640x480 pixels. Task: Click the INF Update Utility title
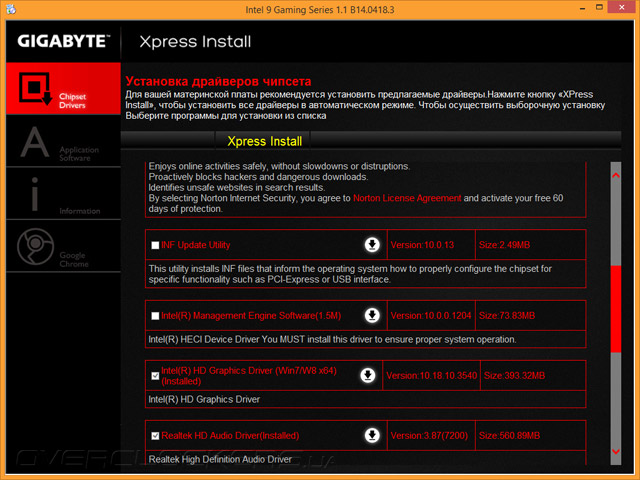196,245
